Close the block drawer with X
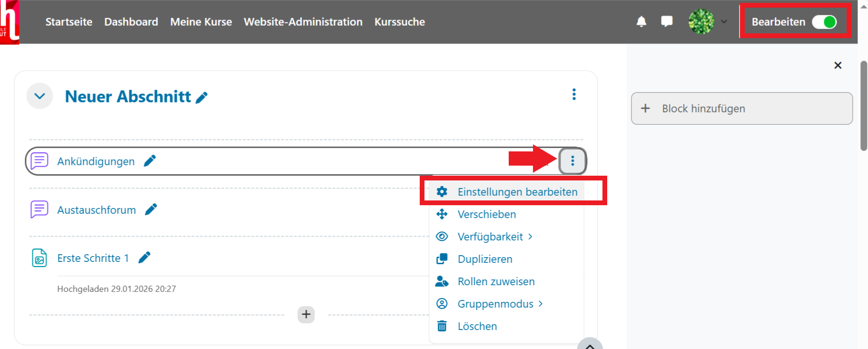 838,65
